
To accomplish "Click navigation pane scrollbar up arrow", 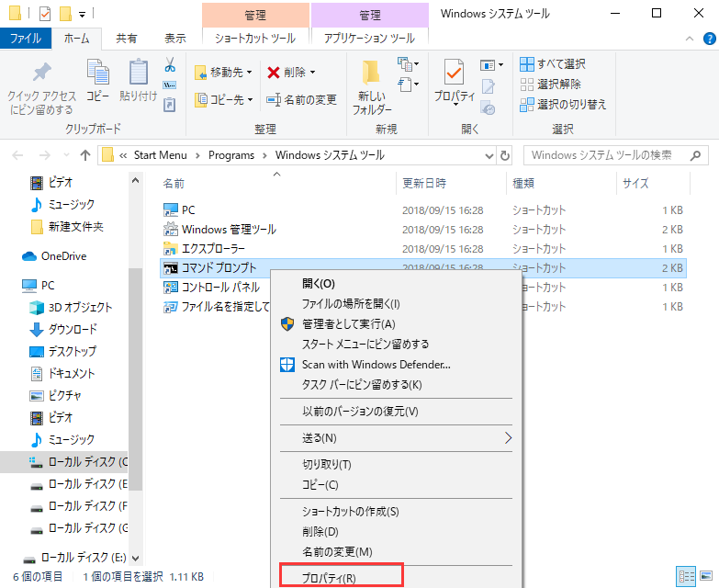I will [x=135, y=181].
